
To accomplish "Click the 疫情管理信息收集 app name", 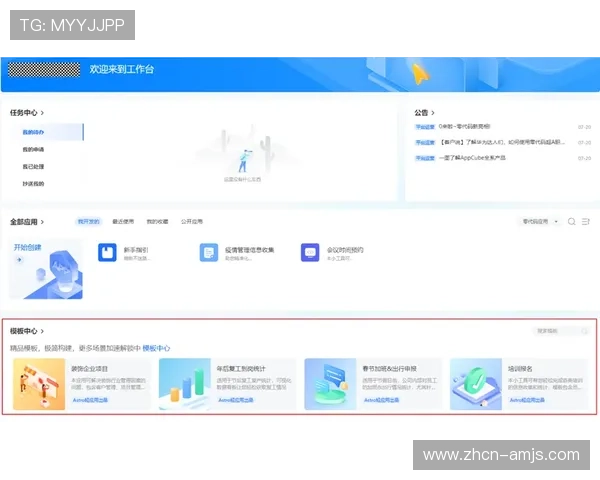I will pos(249,250).
